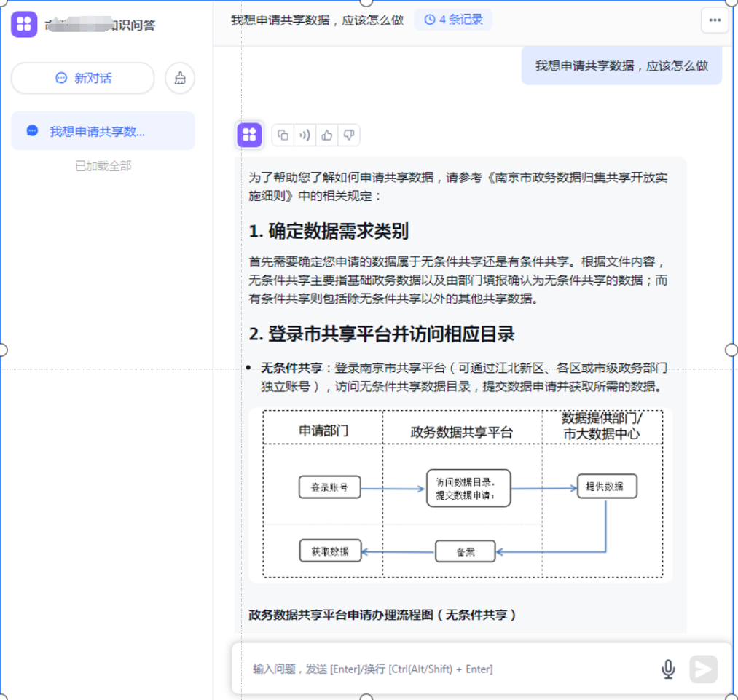Viewport: 738px width, 700px height.
Task: Start a new chat with 新对话
Action: click(83, 78)
